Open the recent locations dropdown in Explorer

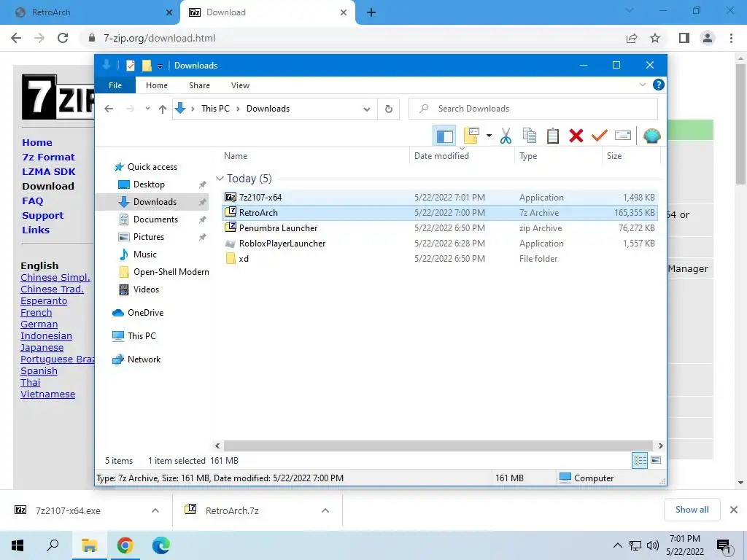147,109
